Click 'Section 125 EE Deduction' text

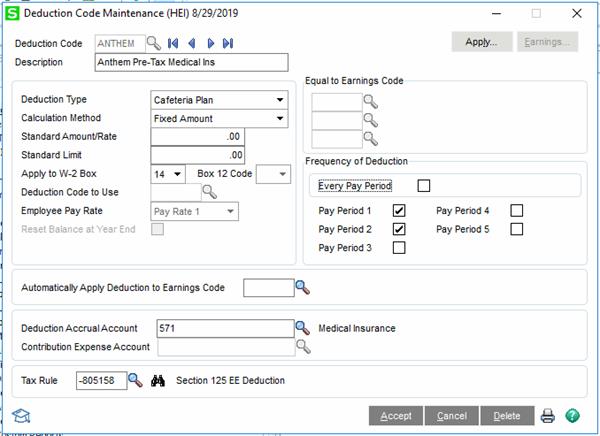click(230, 380)
